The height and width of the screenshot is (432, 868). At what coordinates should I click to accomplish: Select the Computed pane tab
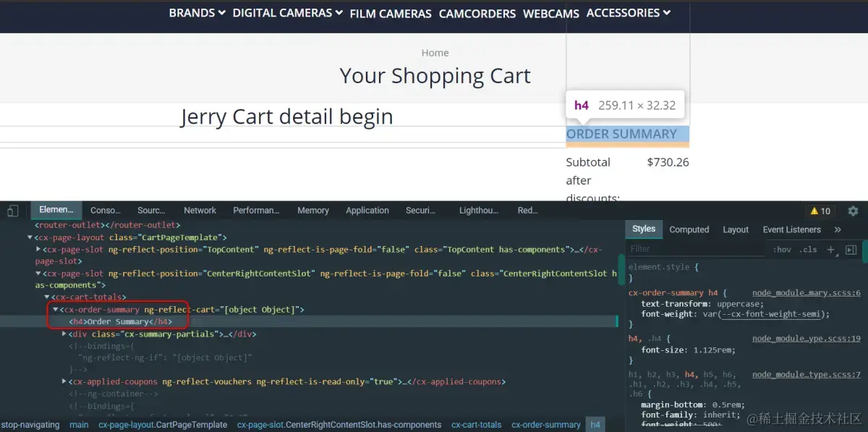[689, 229]
